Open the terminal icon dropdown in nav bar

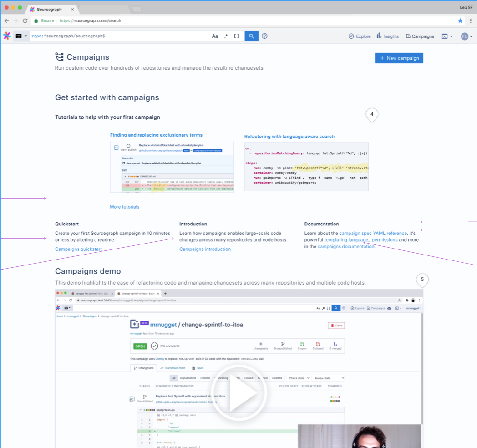447,36
